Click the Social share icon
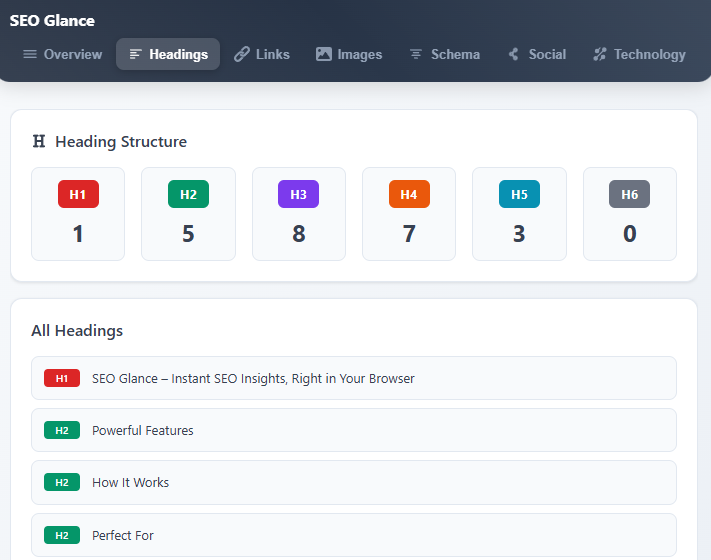711x560 pixels. point(514,54)
